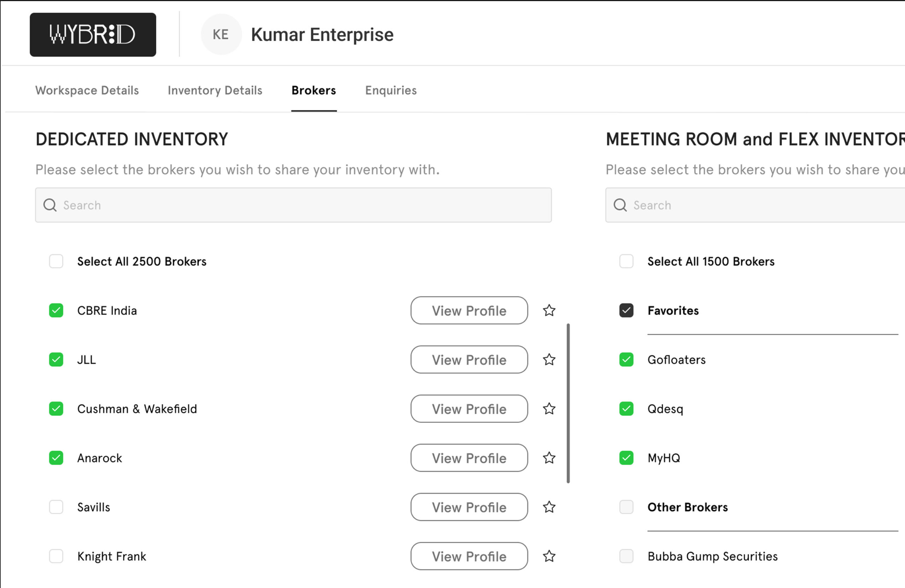Open the Workspace Details tab
The height and width of the screenshot is (588, 905).
tap(87, 90)
